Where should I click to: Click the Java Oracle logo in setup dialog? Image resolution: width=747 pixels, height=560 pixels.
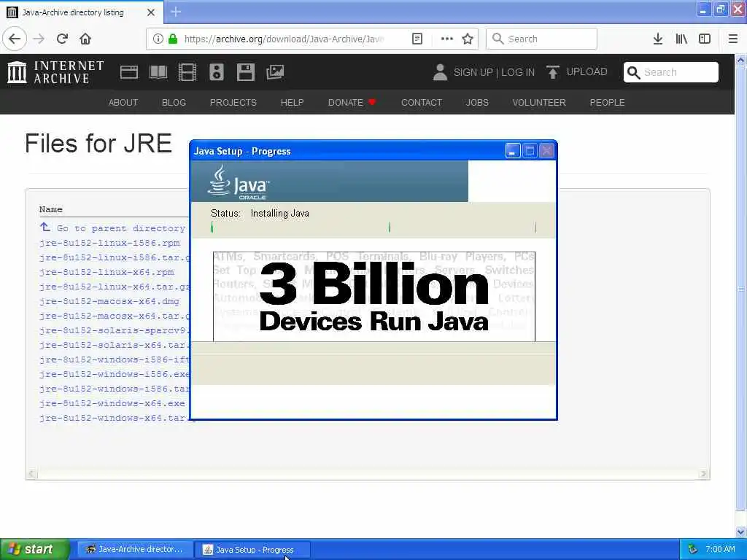[239, 182]
